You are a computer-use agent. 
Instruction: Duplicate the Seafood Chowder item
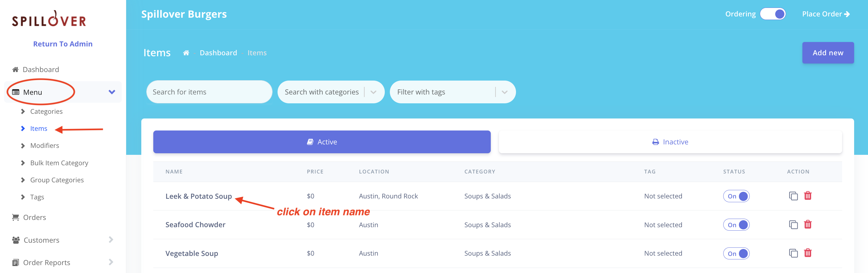[794, 225]
